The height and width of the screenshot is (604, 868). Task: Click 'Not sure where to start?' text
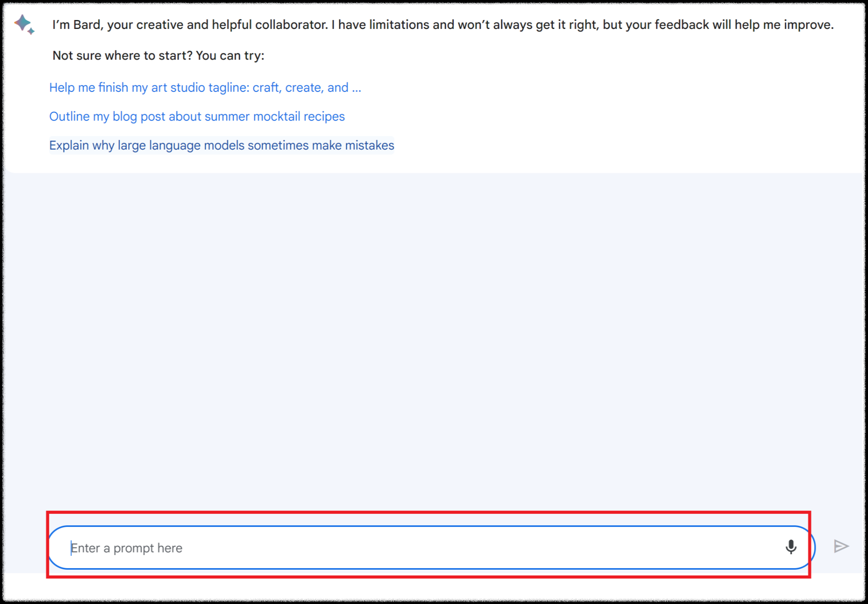(x=122, y=55)
